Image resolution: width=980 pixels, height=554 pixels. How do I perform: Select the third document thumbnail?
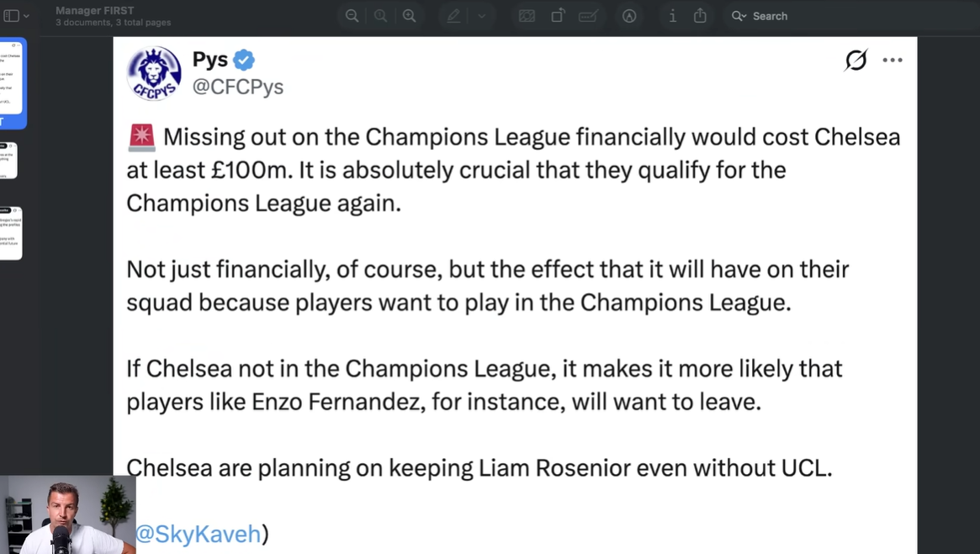coord(11,232)
